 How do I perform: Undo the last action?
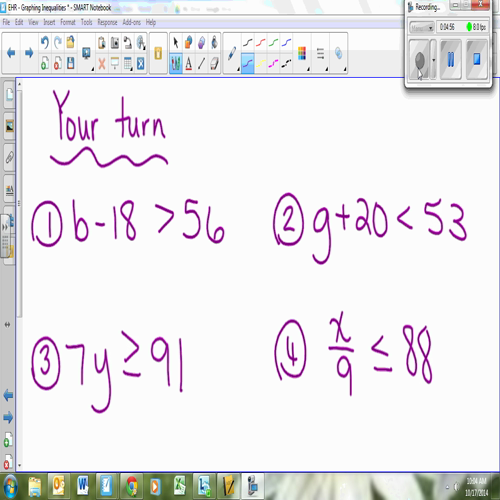45,42
